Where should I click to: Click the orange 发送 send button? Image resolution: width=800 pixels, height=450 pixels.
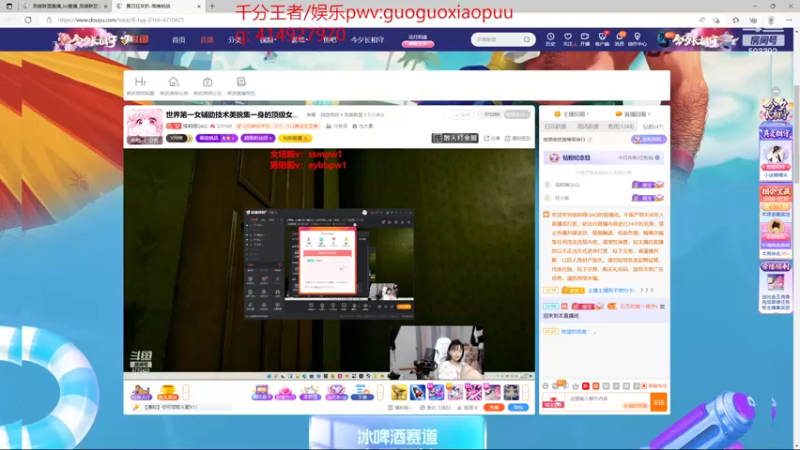tap(659, 402)
